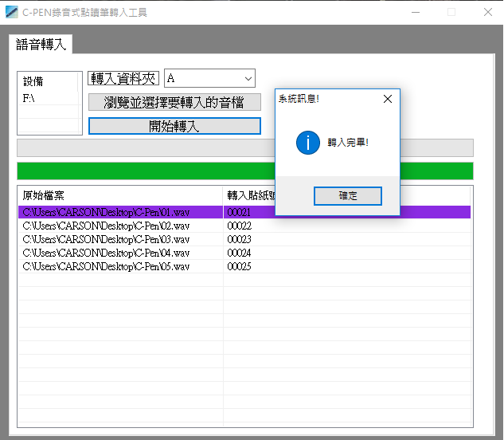504x440 pixels.
Task: Select the row for 01.wav
Action: point(244,212)
